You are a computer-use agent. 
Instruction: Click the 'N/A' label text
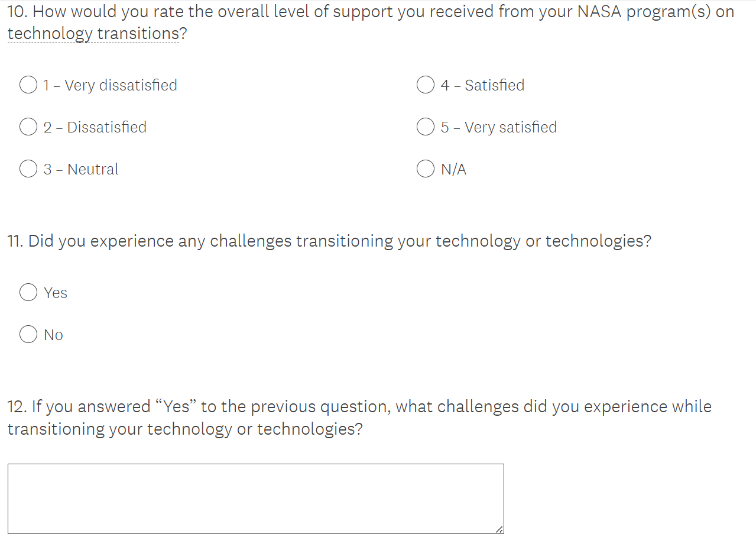point(453,170)
